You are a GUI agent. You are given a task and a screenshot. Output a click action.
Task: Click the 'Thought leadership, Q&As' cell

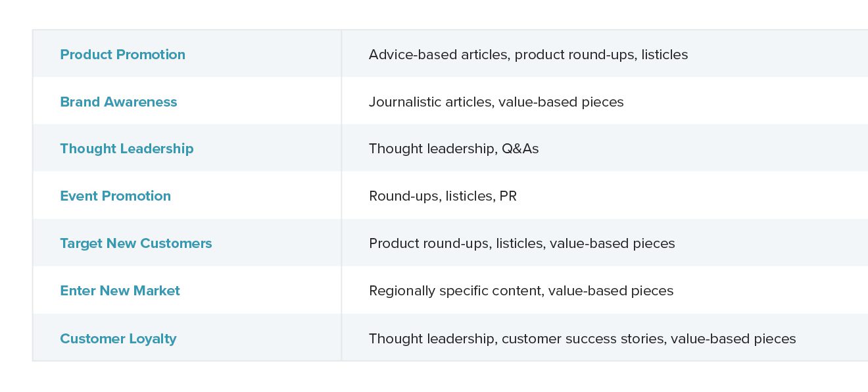coord(454,149)
